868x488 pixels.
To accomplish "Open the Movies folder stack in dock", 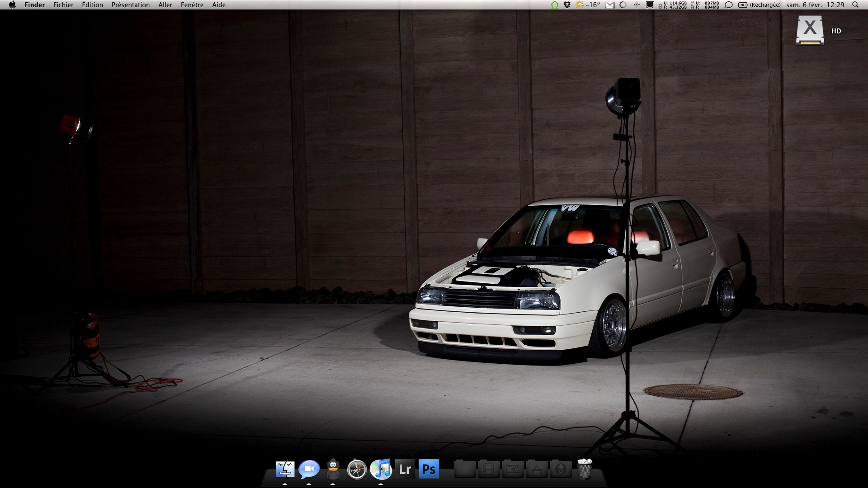I will click(489, 469).
